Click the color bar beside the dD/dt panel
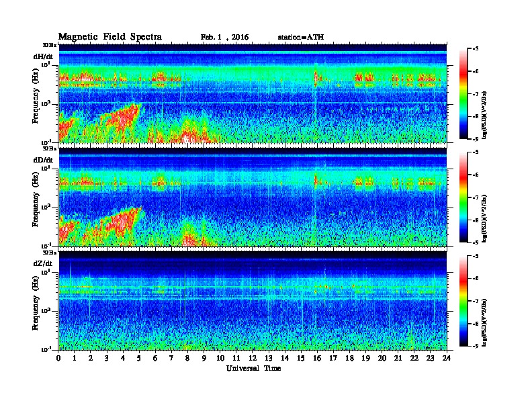 (463, 197)
